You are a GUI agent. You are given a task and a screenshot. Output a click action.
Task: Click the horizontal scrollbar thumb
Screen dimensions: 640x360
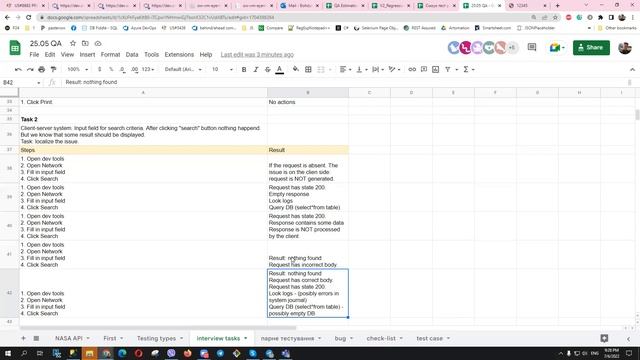pyautogui.click(x=158, y=327)
